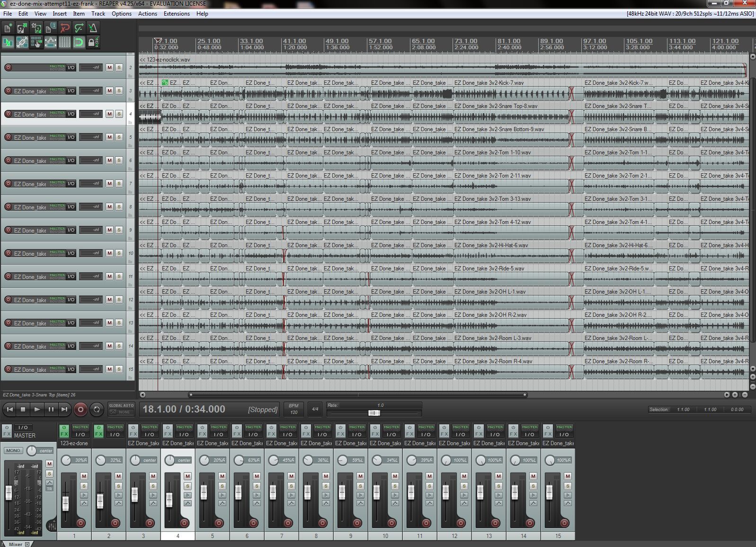Open I/O routing for track 2
The image size is (756, 547).
click(x=71, y=68)
